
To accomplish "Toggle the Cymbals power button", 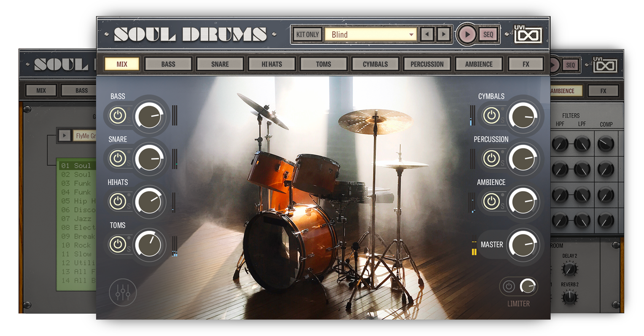I will pyautogui.click(x=491, y=116).
